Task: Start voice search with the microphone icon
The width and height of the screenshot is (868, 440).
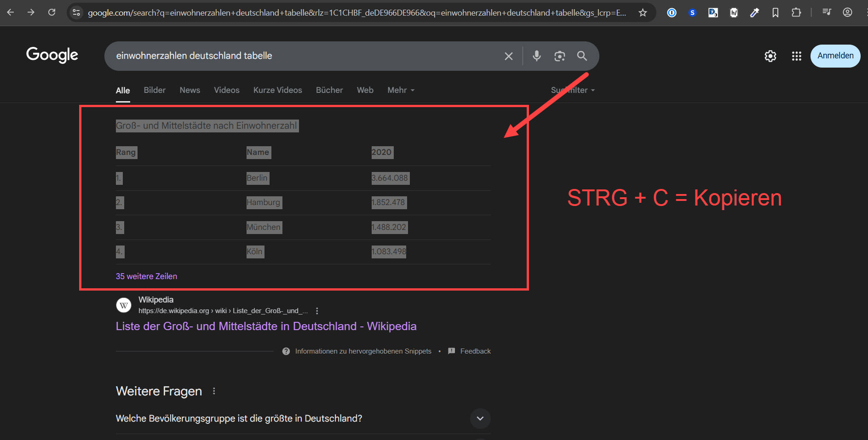Action: click(536, 56)
